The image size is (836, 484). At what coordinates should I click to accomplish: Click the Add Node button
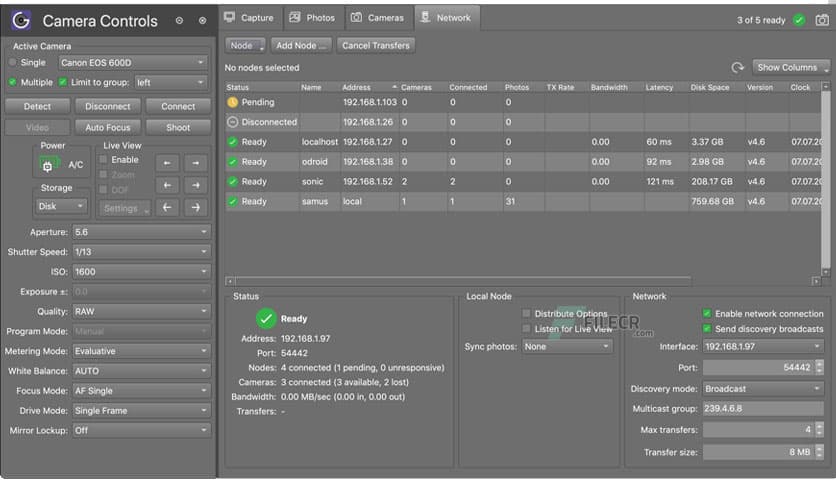[x=301, y=45]
